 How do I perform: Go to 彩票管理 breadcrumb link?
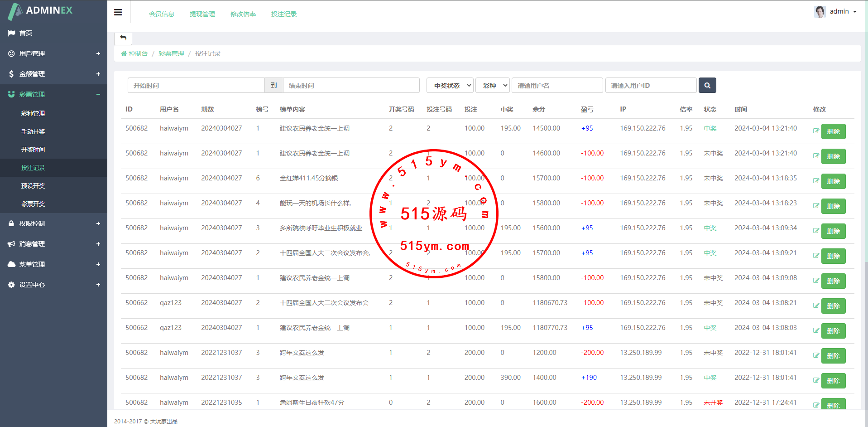[171, 53]
